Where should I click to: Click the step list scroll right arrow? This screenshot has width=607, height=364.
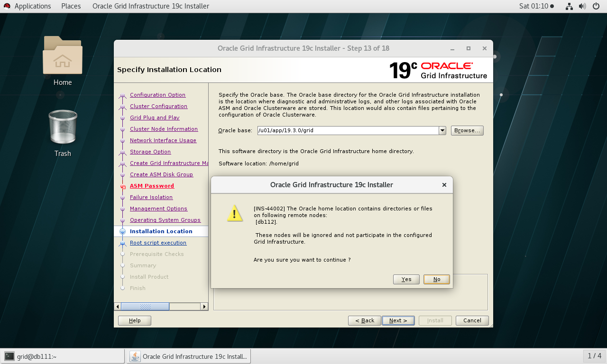(x=204, y=307)
